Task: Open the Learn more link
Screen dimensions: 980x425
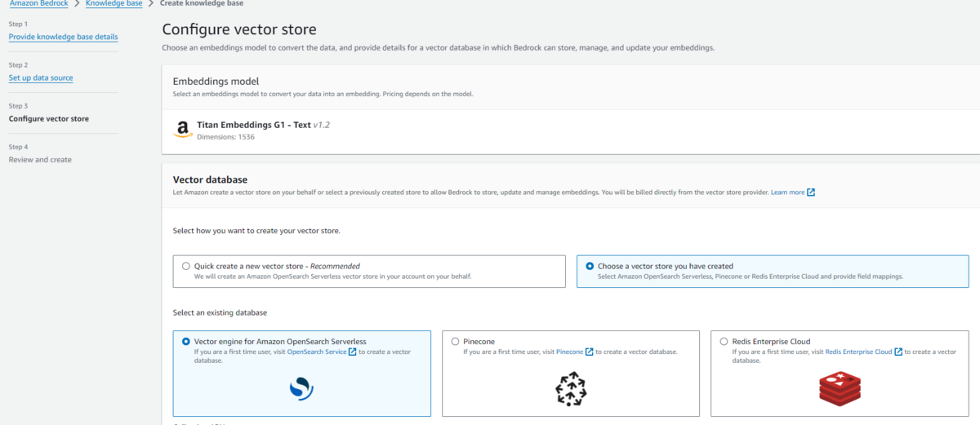Action: coord(787,193)
